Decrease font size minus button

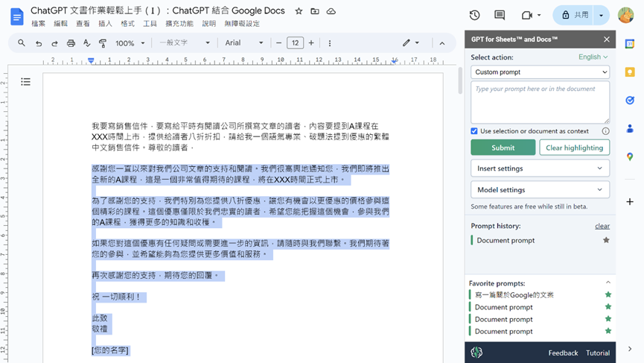point(279,42)
